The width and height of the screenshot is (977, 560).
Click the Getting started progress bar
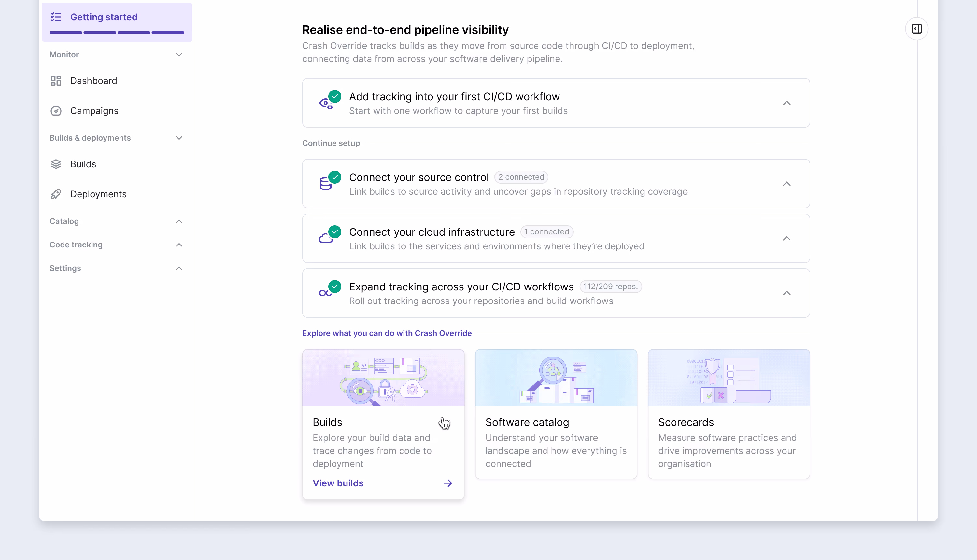point(117,33)
